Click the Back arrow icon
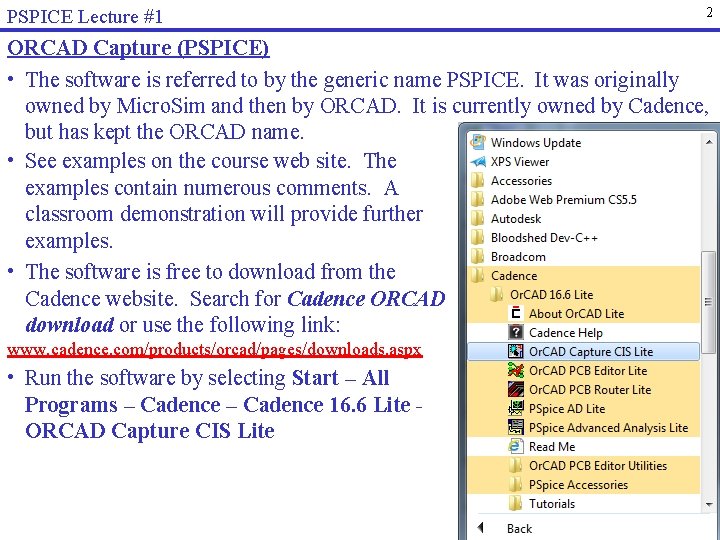The width and height of the screenshot is (720, 540). click(480, 527)
